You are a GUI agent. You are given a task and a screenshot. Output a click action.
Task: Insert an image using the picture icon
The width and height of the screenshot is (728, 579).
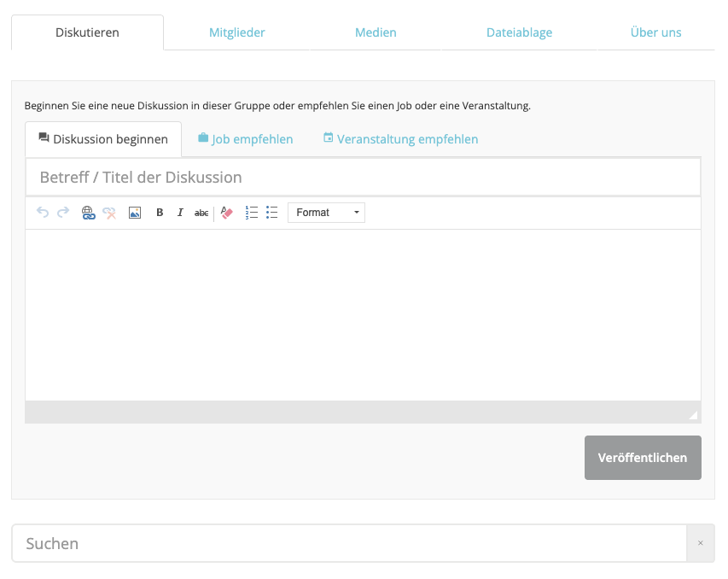tap(135, 213)
